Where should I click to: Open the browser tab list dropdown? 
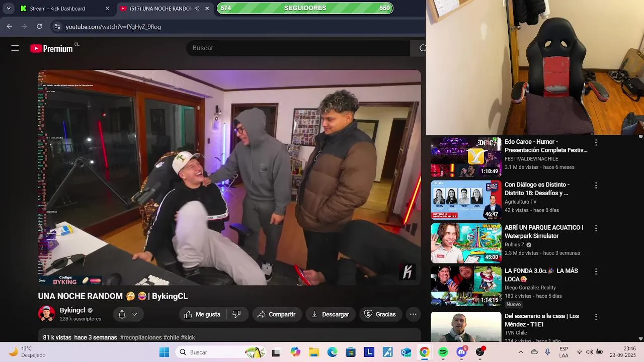click(9, 9)
